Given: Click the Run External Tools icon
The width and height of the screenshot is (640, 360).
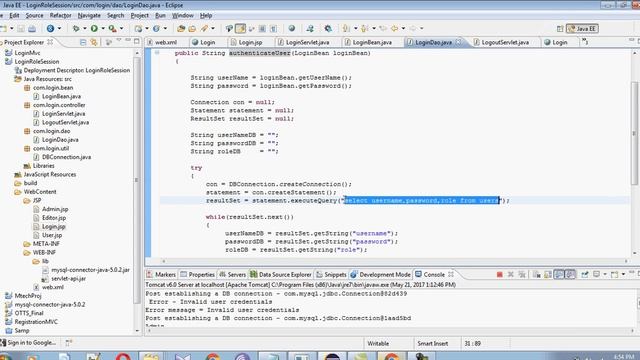Looking at the screenshot, I should [x=112, y=29].
